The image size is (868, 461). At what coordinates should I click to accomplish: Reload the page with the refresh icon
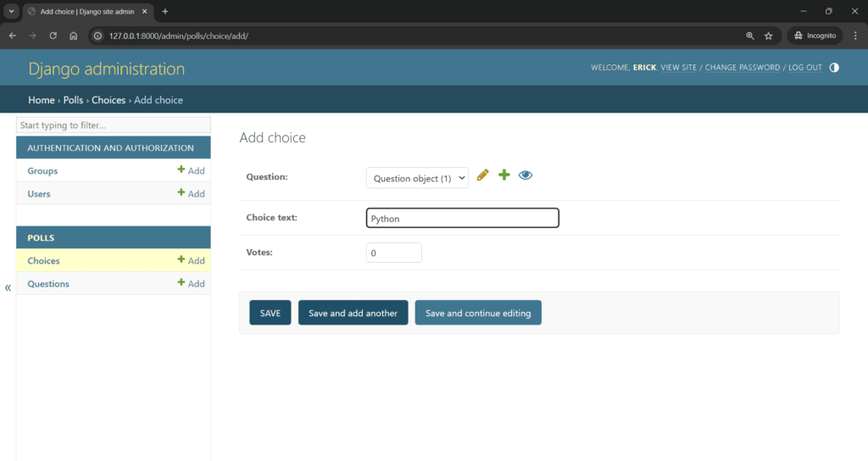(x=53, y=36)
